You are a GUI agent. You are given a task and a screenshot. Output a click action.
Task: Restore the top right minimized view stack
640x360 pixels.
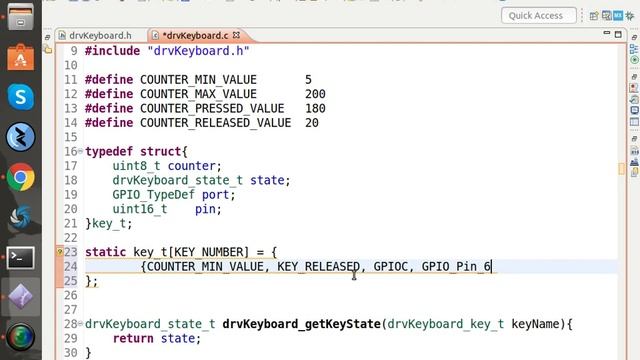coord(634,38)
